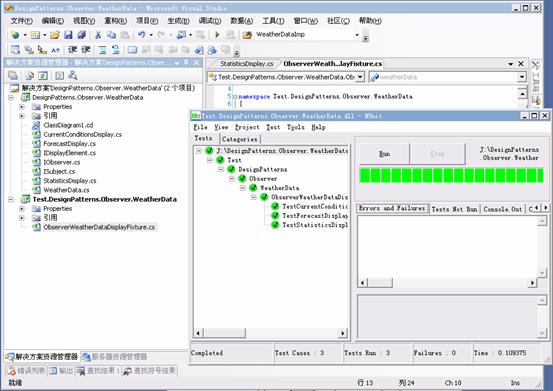Viewport: 553px width, 391px height.
Task: Open NUnit's Project menu
Action: pyautogui.click(x=247, y=127)
